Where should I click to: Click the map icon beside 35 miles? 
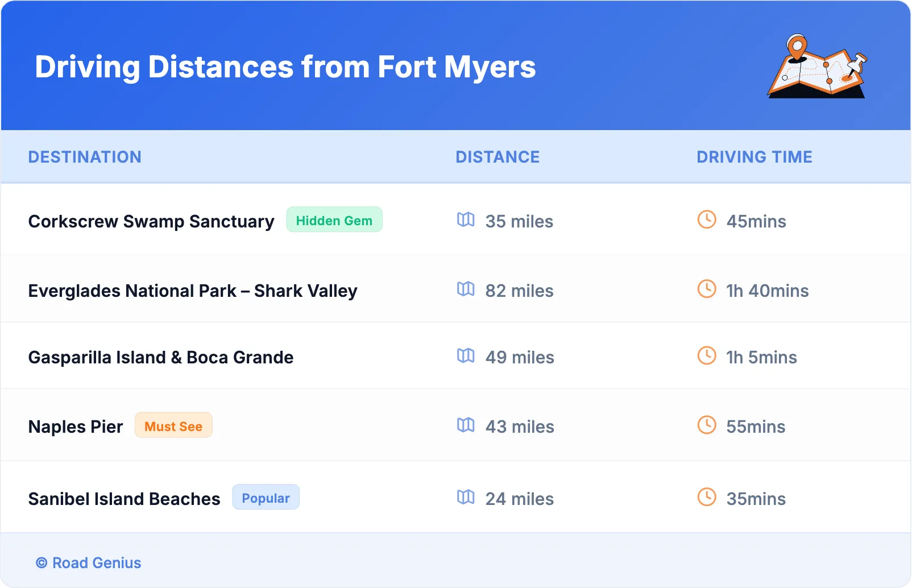466,220
